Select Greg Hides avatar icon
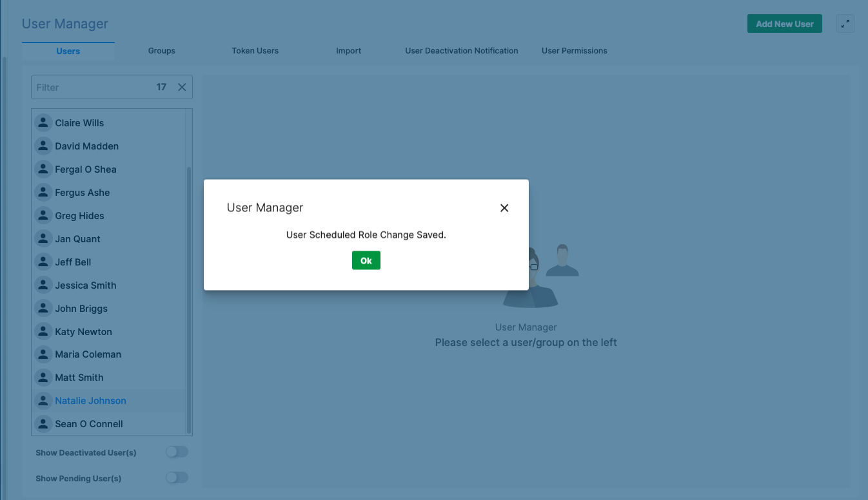This screenshot has width=868, height=500. click(43, 215)
